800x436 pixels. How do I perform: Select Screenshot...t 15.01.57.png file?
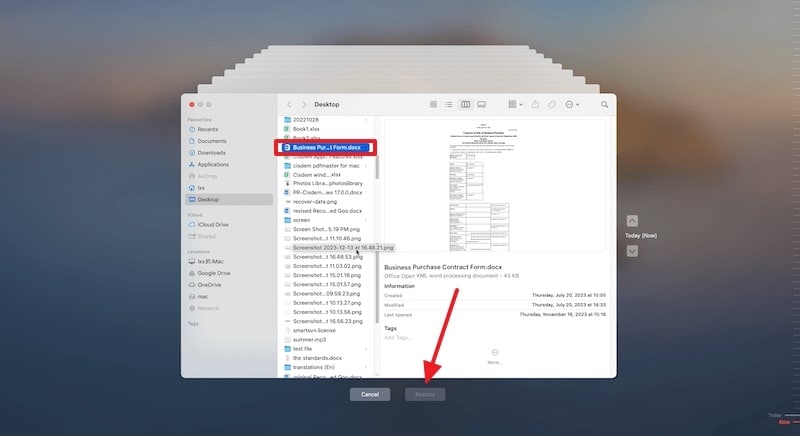click(x=326, y=285)
